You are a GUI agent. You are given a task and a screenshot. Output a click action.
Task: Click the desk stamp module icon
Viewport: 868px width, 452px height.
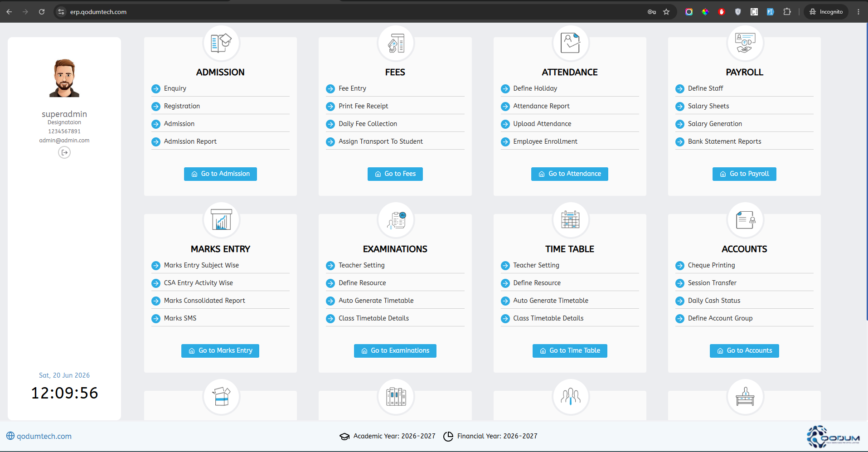[745, 397]
